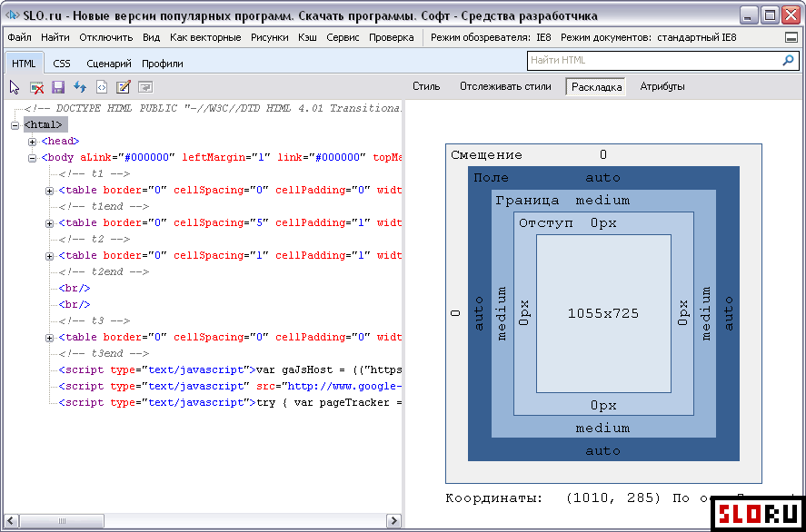Click the Смещение offset label
The width and height of the screenshot is (806, 532).
(486, 155)
